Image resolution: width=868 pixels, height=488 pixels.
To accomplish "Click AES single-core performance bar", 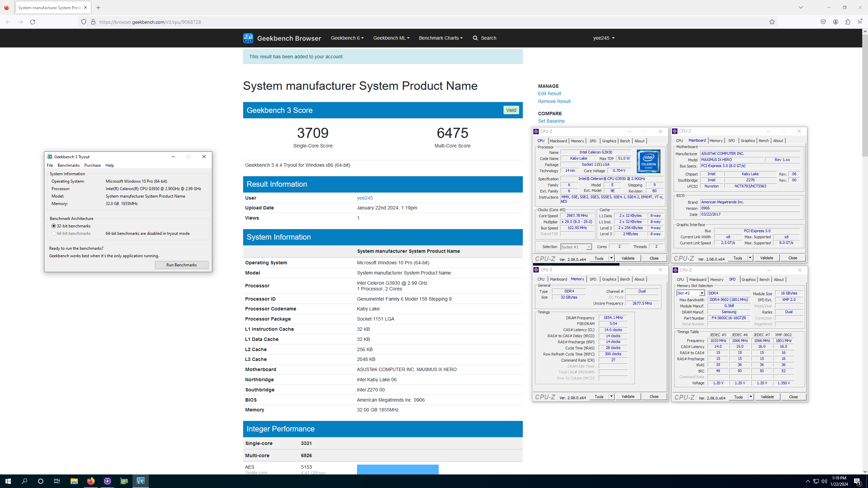I will (x=398, y=469).
